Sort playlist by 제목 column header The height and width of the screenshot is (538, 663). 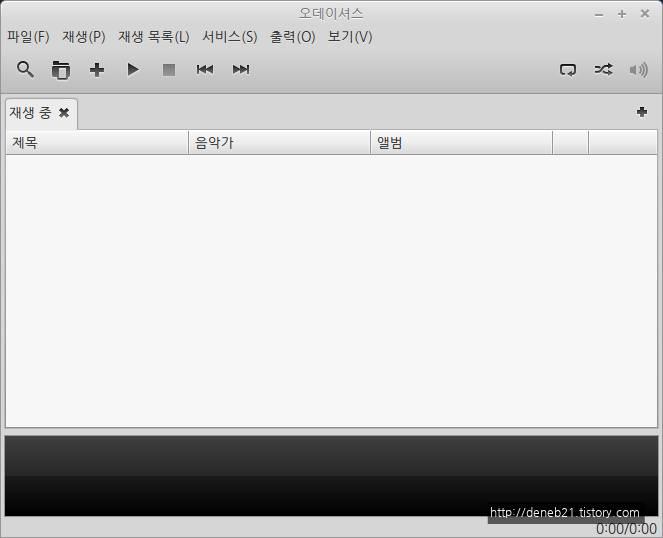click(97, 143)
